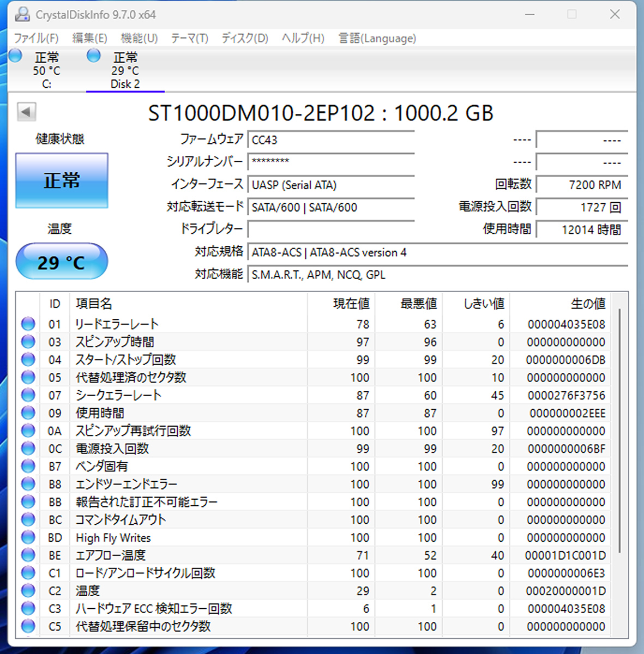
Task: Click the 現在値 column header
Action: coord(341,304)
